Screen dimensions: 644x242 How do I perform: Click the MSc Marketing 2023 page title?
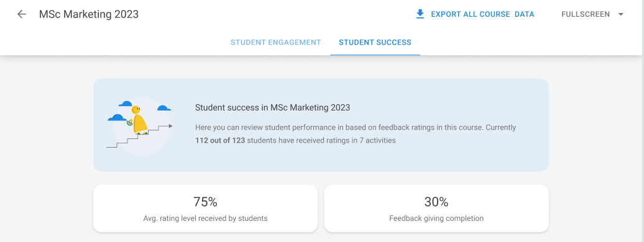pos(89,14)
